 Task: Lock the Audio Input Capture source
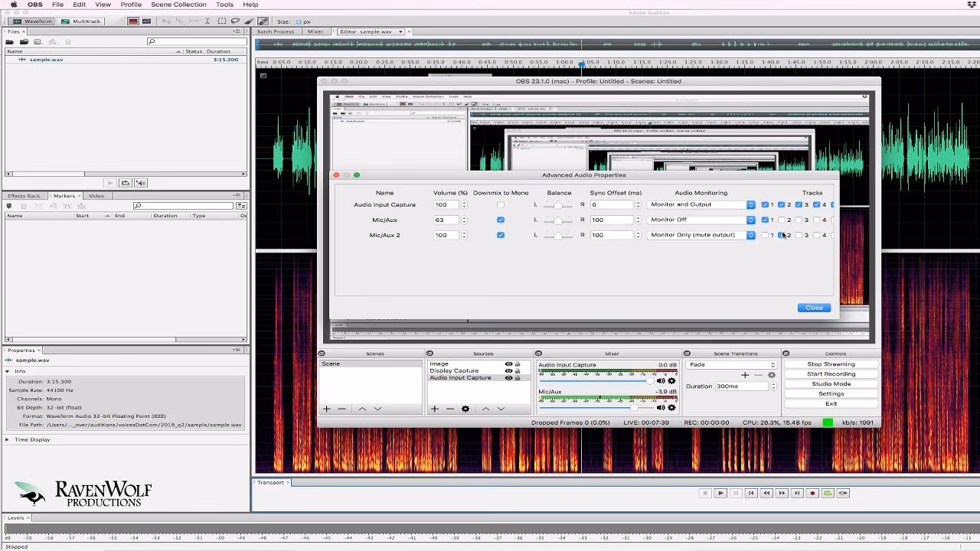click(x=518, y=378)
